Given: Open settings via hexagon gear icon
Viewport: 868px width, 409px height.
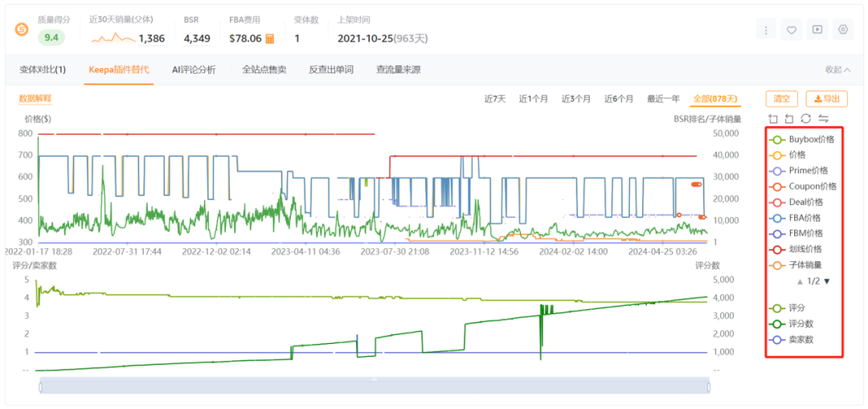Looking at the screenshot, I should [x=843, y=30].
